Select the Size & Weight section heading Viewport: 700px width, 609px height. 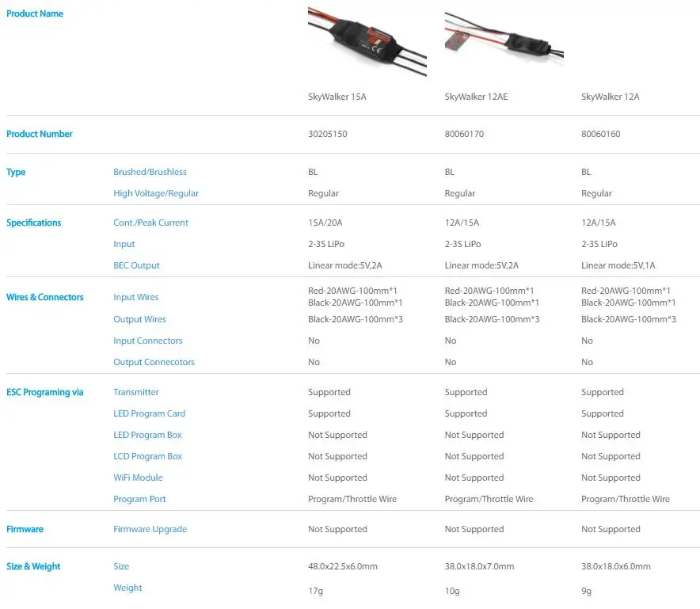[x=33, y=566]
